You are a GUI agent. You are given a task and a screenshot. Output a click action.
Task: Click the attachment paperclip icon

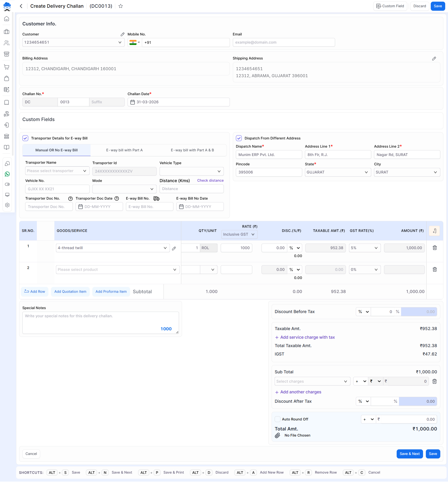(x=277, y=435)
